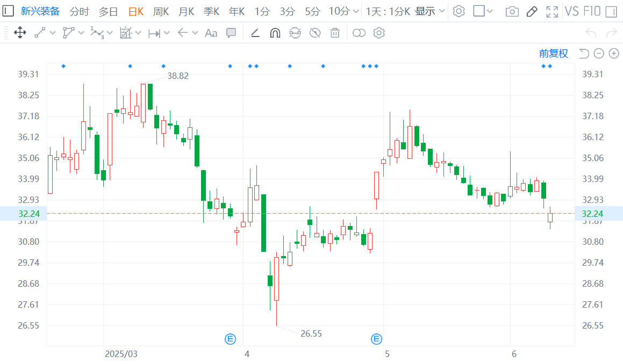Take a chart screenshot with camera icon
This screenshot has height=364, width=623.
click(512, 11)
